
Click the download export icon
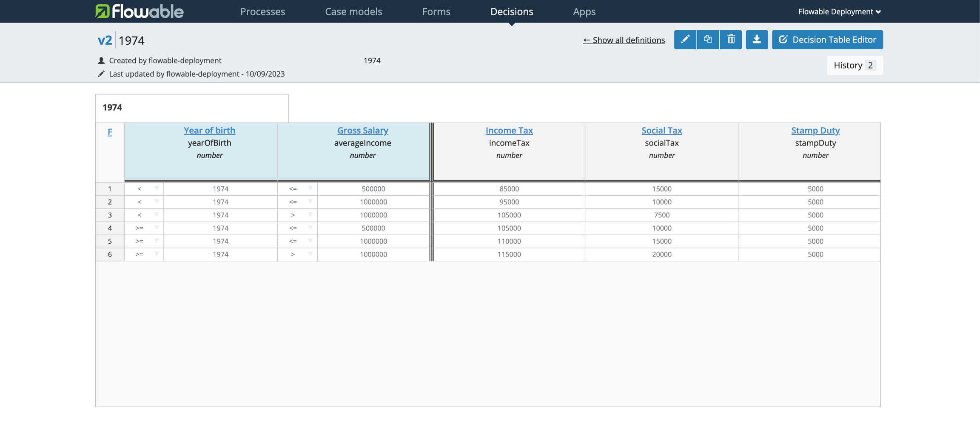(756, 40)
